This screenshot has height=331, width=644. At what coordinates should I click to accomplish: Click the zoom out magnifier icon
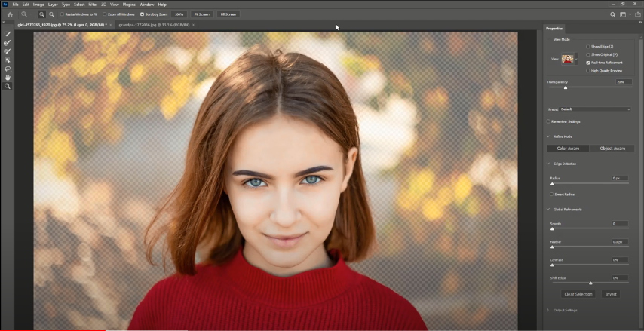pos(51,14)
